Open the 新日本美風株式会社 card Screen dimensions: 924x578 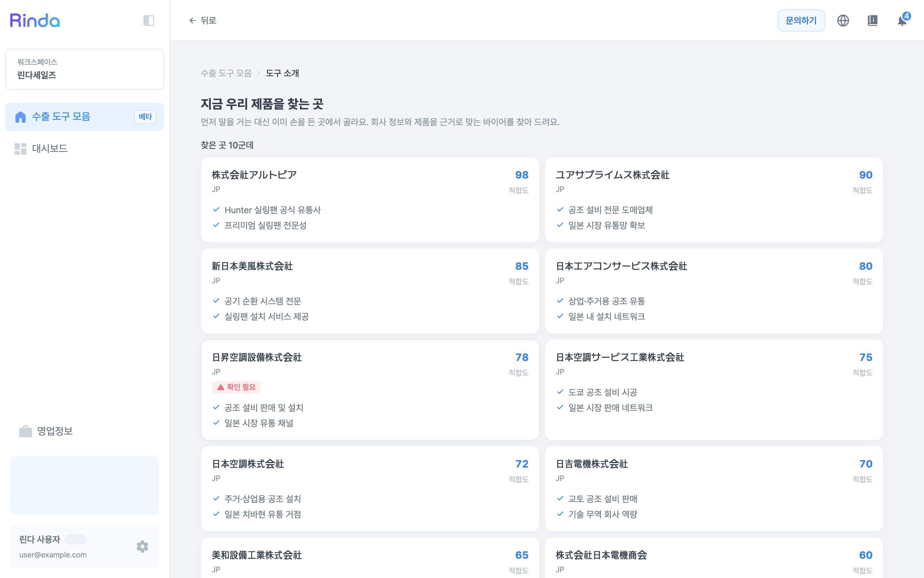coord(370,291)
